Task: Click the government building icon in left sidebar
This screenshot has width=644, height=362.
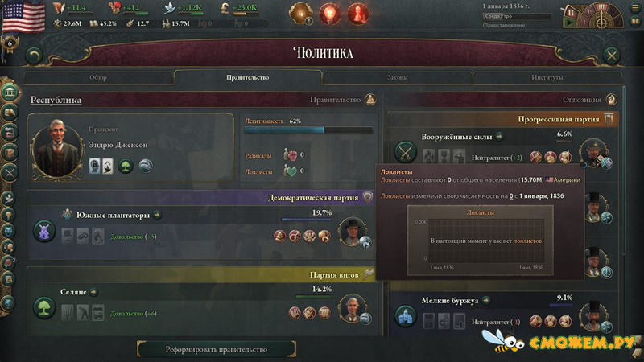Action: click(x=10, y=92)
